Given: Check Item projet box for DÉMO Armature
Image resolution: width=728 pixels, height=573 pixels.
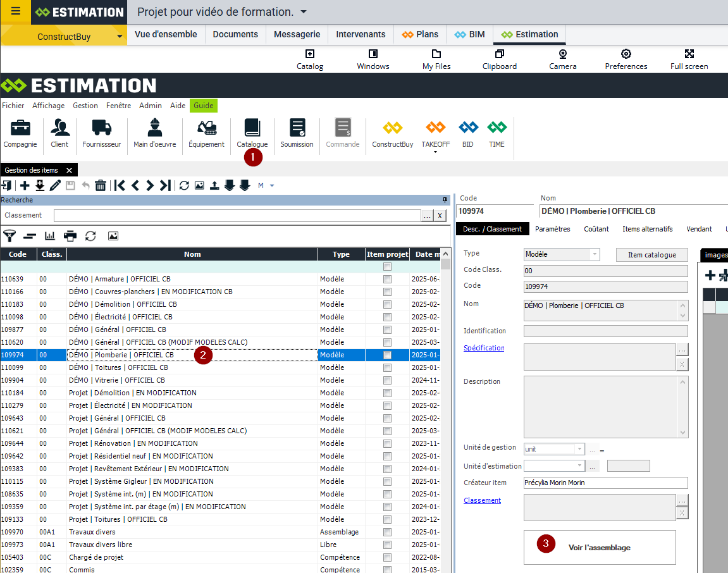Looking at the screenshot, I should point(387,279).
